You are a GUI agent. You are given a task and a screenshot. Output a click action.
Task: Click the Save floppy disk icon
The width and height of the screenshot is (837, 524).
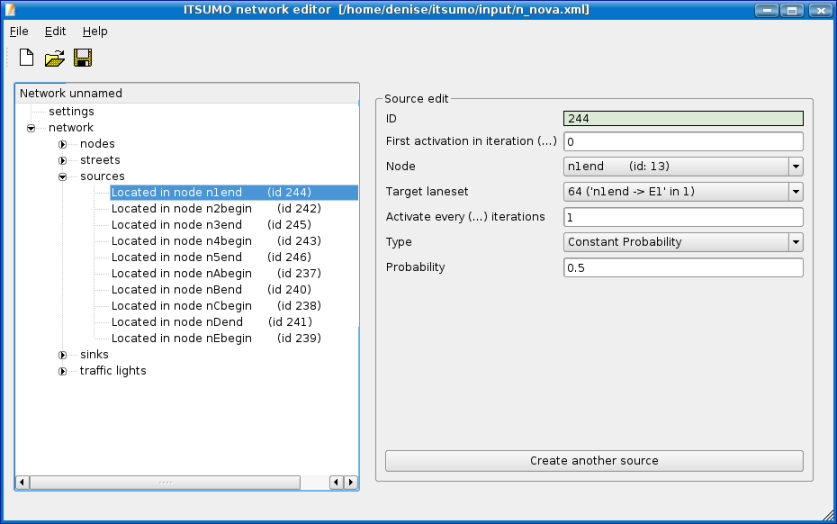point(82,58)
